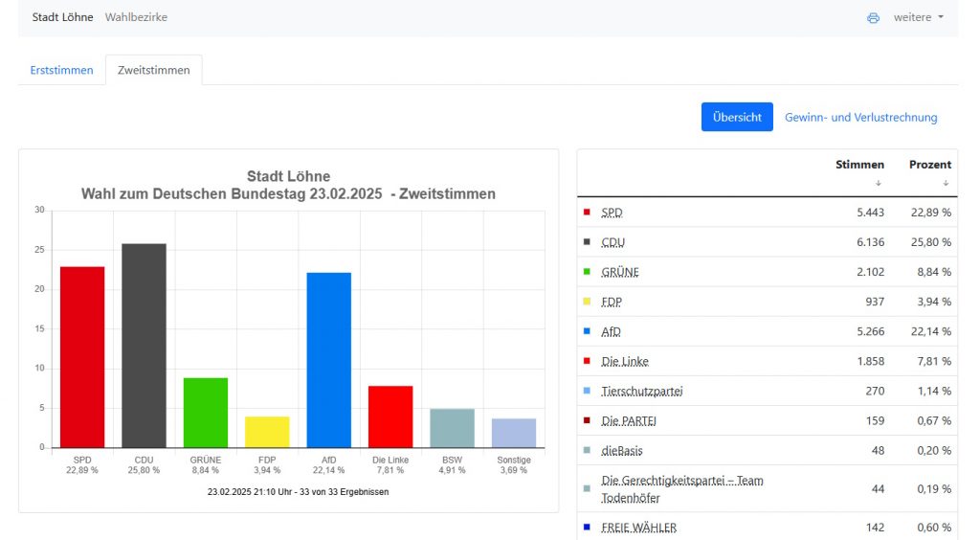Open Gewinn- und Verlustrechnung view

coord(860,117)
